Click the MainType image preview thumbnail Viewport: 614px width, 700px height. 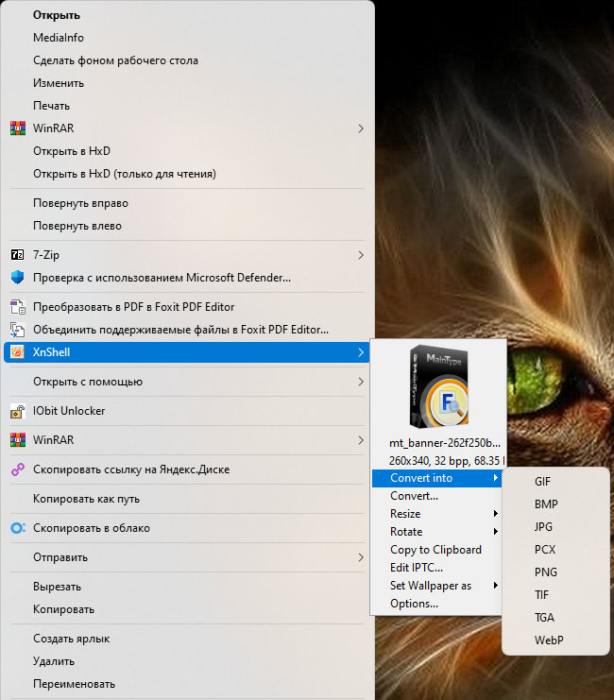pyautogui.click(x=438, y=387)
